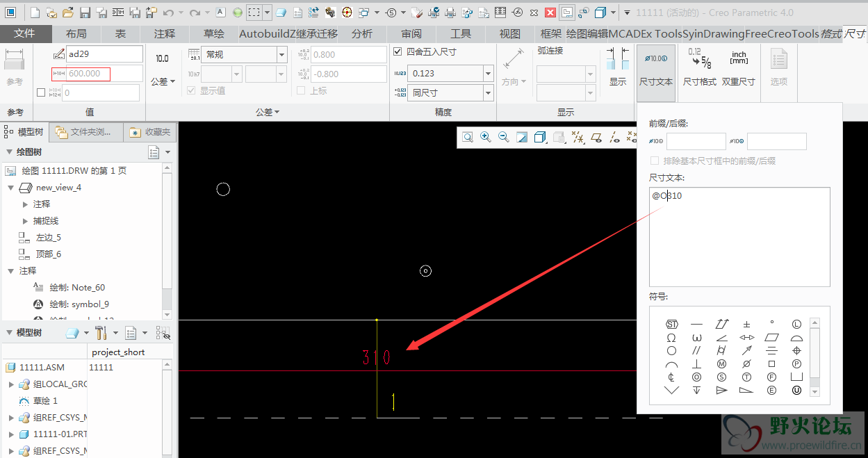868x458 pixels.
Task: Toggle 排除基本尺寸框中的前缀/后缀 checkbox
Action: (x=654, y=161)
